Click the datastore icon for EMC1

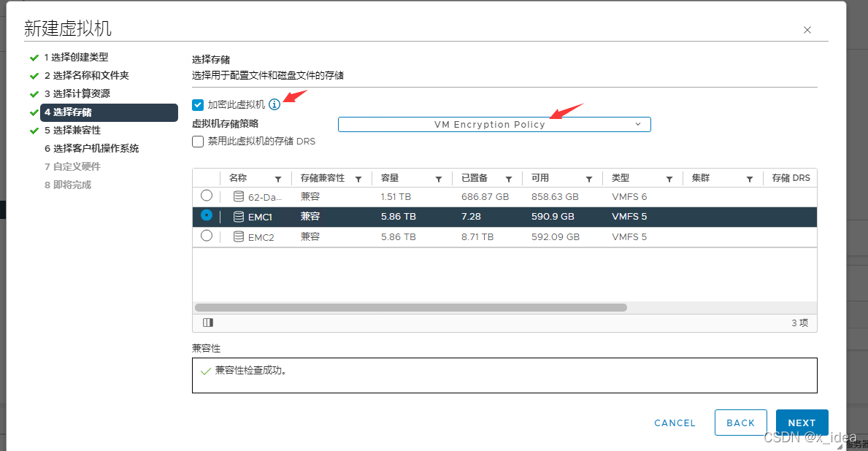click(239, 217)
